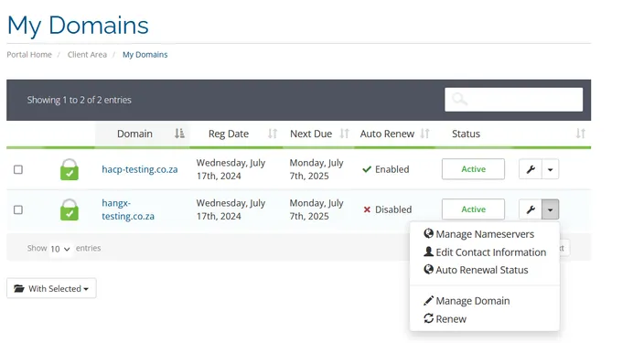
Task: Sort the Reg Date column
Action: pyautogui.click(x=273, y=134)
